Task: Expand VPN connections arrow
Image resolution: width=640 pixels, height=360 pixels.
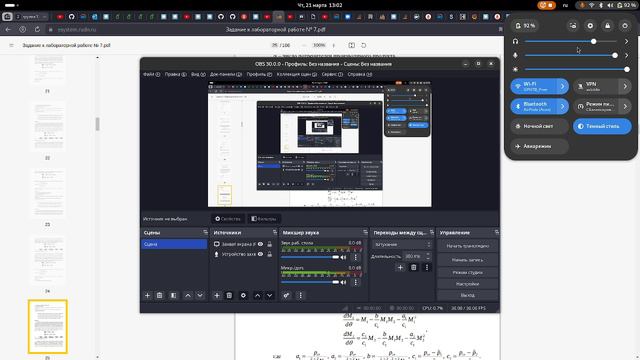Action: (625, 86)
